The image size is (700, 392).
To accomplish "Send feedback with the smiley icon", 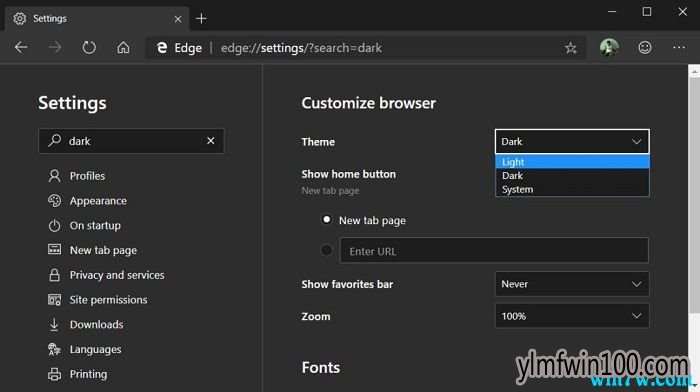I will [645, 47].
